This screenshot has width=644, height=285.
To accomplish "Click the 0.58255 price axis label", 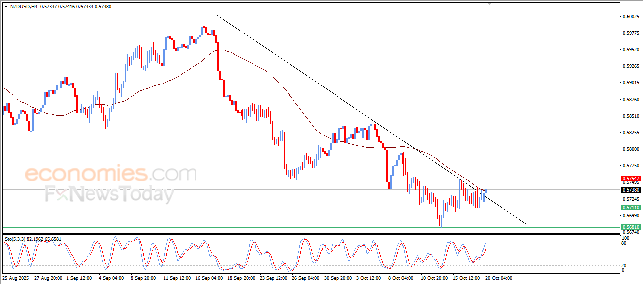I will [631, 133].
